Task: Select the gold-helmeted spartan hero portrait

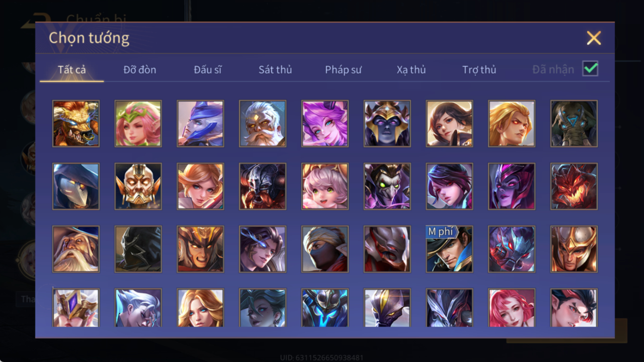Action: click(574, 250)
